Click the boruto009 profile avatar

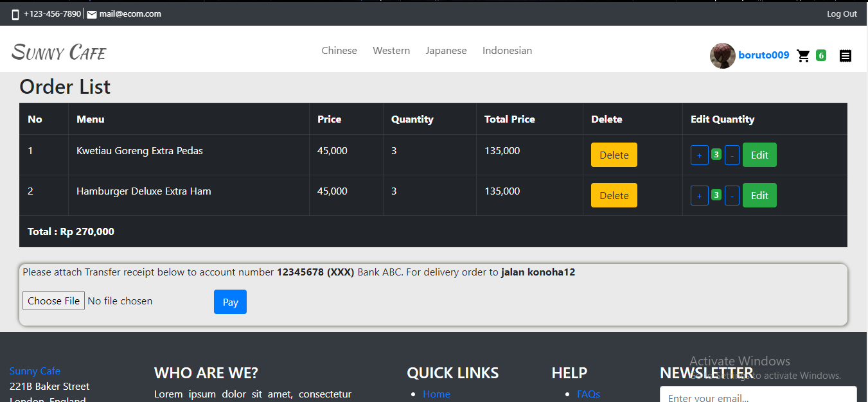pos(722,56)
